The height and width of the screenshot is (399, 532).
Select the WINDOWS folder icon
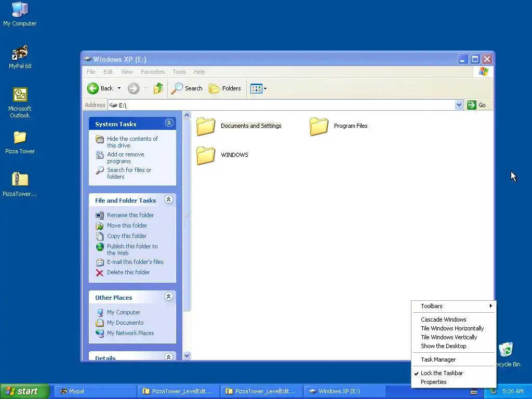[x=206, y=155]
